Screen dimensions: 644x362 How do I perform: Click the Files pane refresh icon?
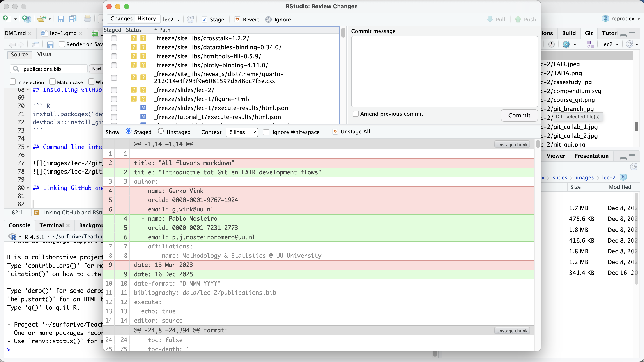pos(633,167)
